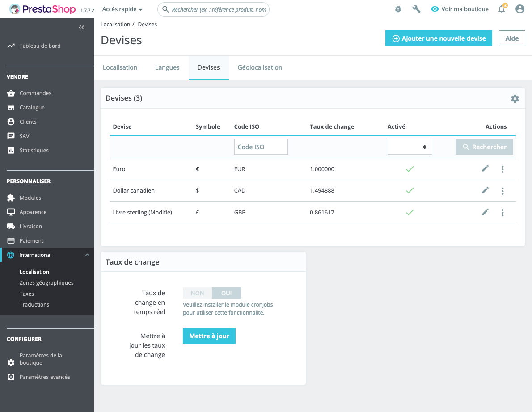Focus the Code ISO filter field
532x412 pixels.
click(261, 147)
